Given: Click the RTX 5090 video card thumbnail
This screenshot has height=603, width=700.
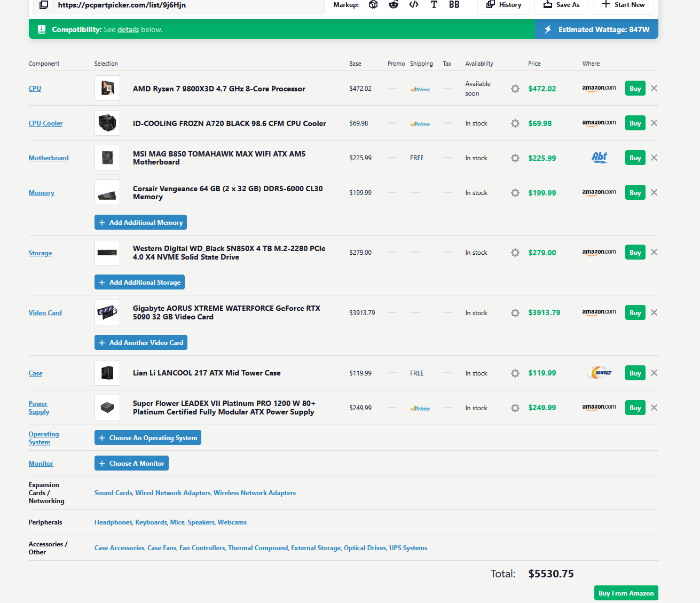Looking at the screenshot, I should (x=107, y=312).
